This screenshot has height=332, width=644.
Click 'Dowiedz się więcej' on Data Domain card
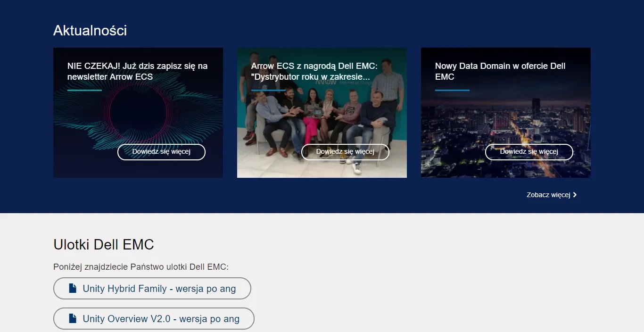(x=529, y=152)
